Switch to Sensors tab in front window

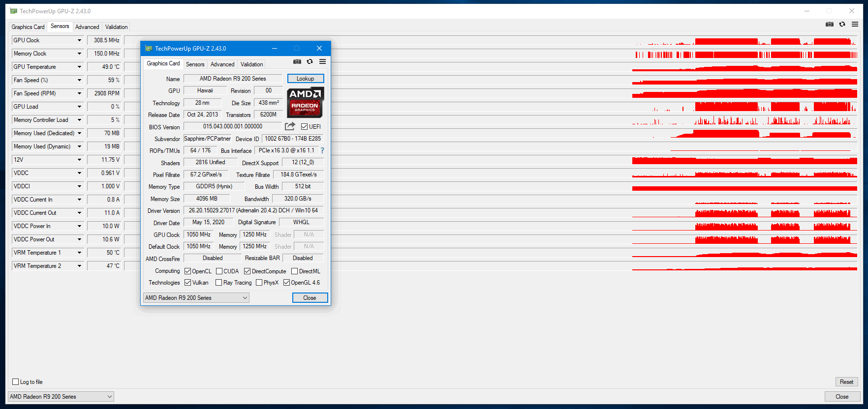(195, 64)
